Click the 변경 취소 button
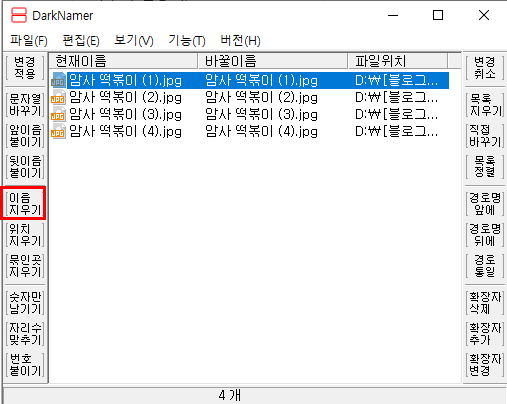The image size is (507, 404). click(485, 68)
